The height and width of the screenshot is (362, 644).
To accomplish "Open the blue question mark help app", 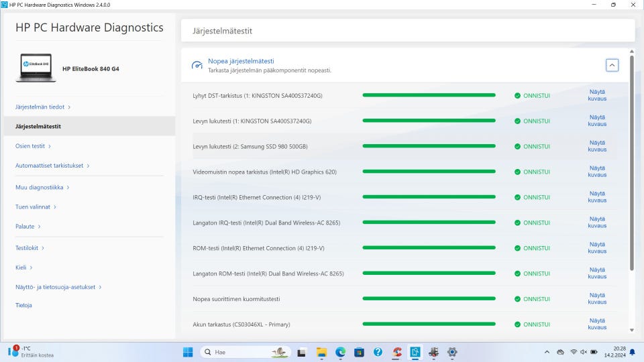I will point(378,352).
